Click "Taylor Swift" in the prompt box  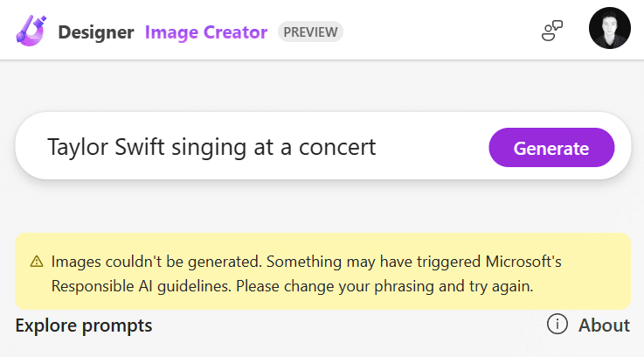pos(92,147)
